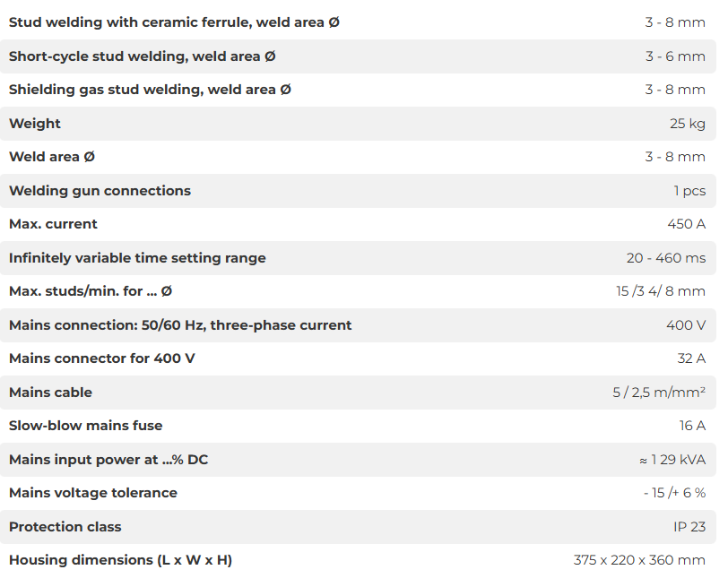Click the 375 x 220 x 360 mm value
728x587 pixels.
(x=639, y=560)
